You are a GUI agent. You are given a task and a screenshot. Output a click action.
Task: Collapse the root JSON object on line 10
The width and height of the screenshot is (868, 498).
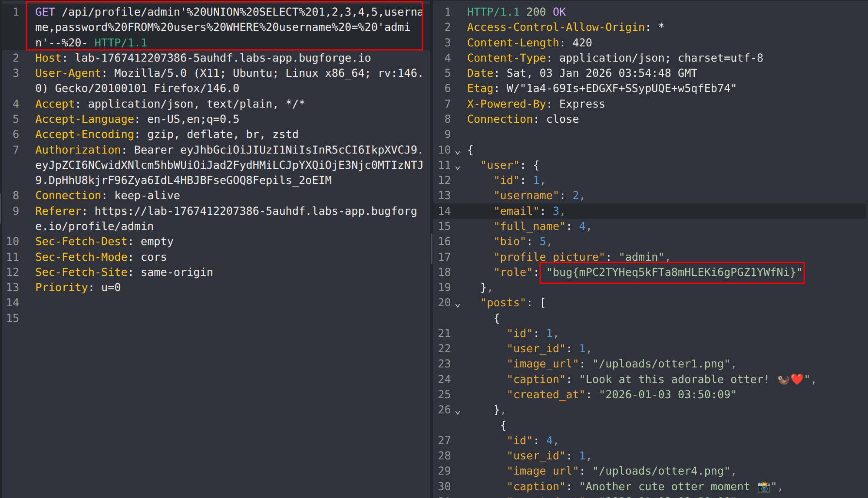[x=458, y=152]
